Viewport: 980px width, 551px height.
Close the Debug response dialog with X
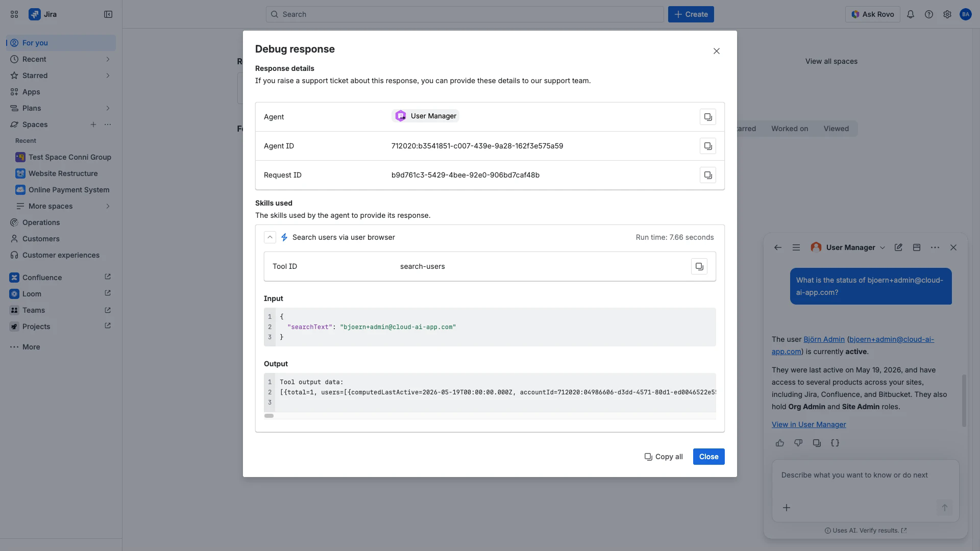(717, 51)
